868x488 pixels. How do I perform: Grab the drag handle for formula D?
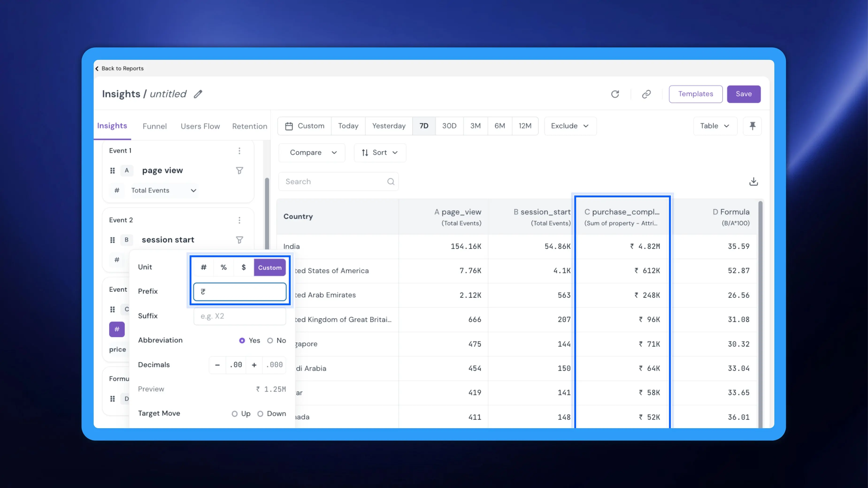[112, 399]
